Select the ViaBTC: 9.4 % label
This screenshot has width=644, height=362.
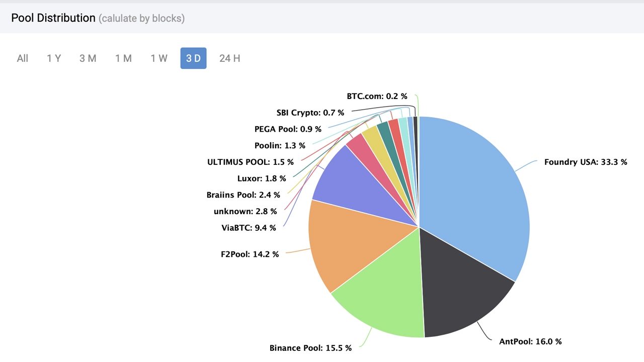(x=249, y=228)
